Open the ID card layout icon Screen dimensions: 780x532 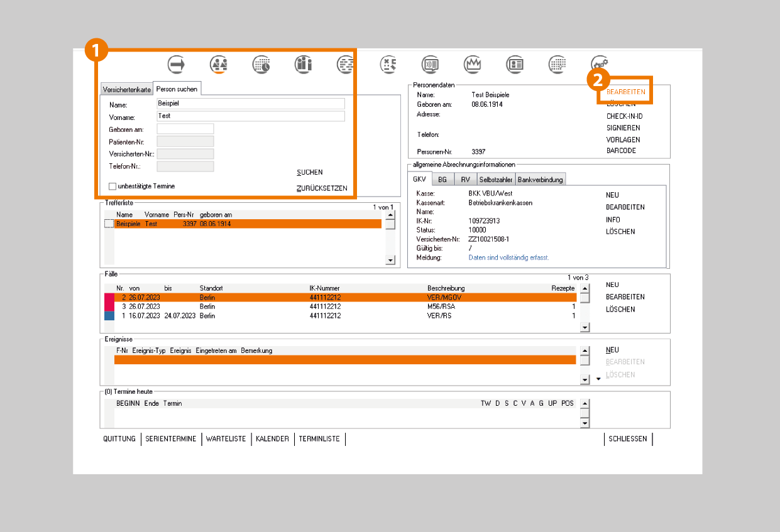click(515, 64)
